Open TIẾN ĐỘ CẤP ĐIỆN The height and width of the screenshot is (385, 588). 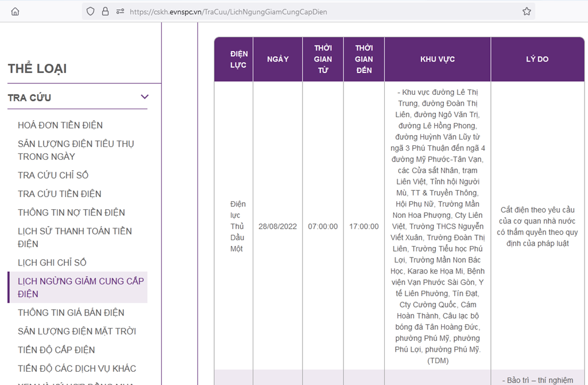pos(56,350)
